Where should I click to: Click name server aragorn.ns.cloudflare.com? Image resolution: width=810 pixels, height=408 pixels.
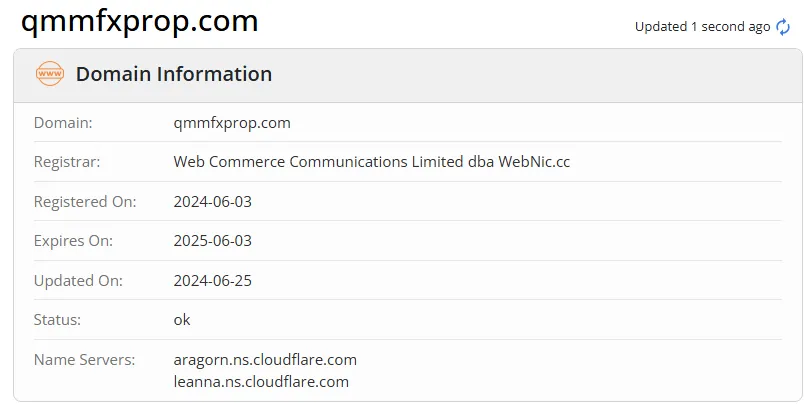coord(265,359)
